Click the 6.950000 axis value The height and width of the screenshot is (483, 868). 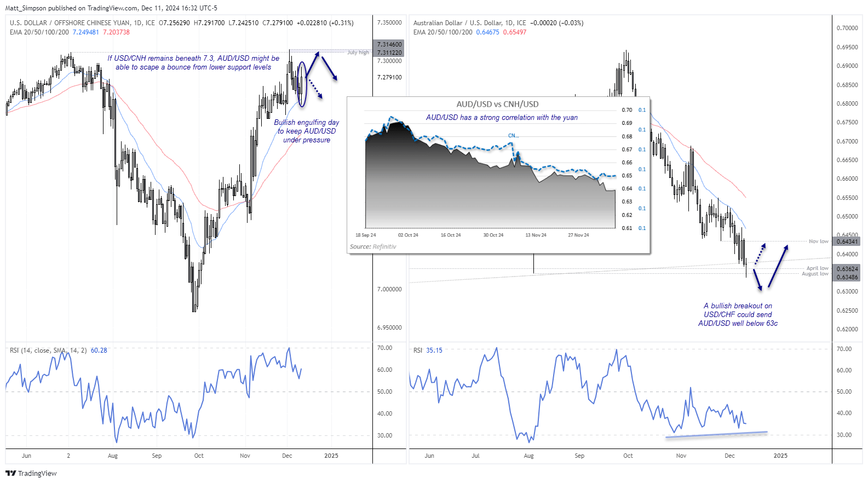pyautogui.click(x=389, y=327)
